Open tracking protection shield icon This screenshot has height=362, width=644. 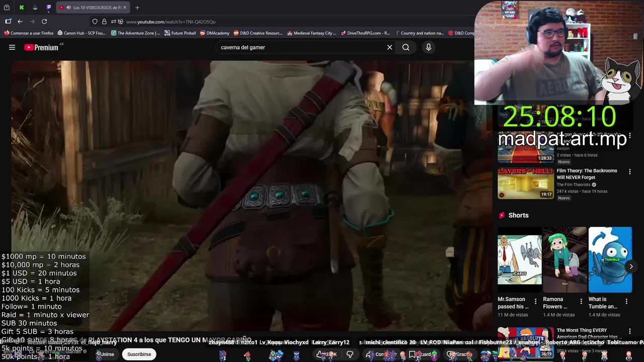[95, 22]
